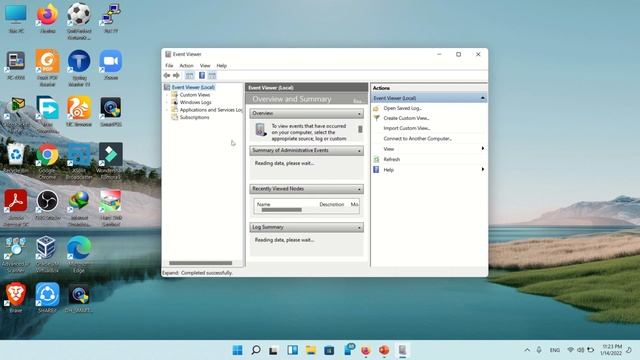Viewport: 640px width, 360px height.
Task: Click the Name column header
Action: coord(264,204)
